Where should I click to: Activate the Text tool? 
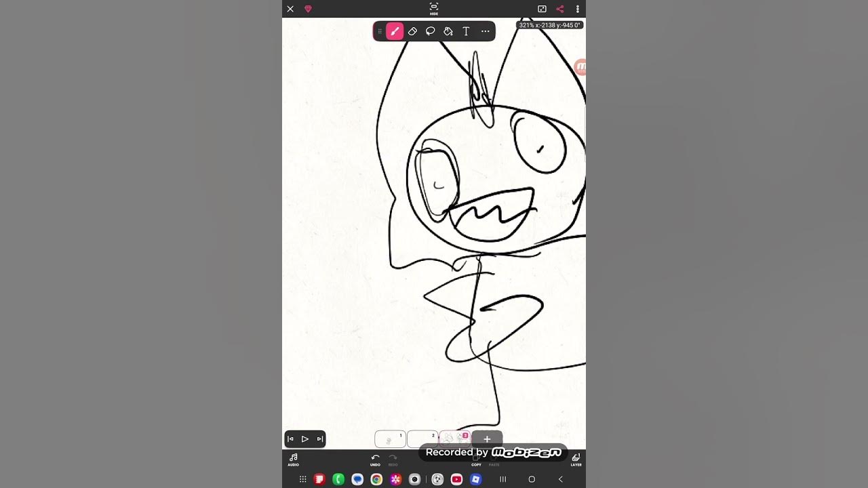466,31
